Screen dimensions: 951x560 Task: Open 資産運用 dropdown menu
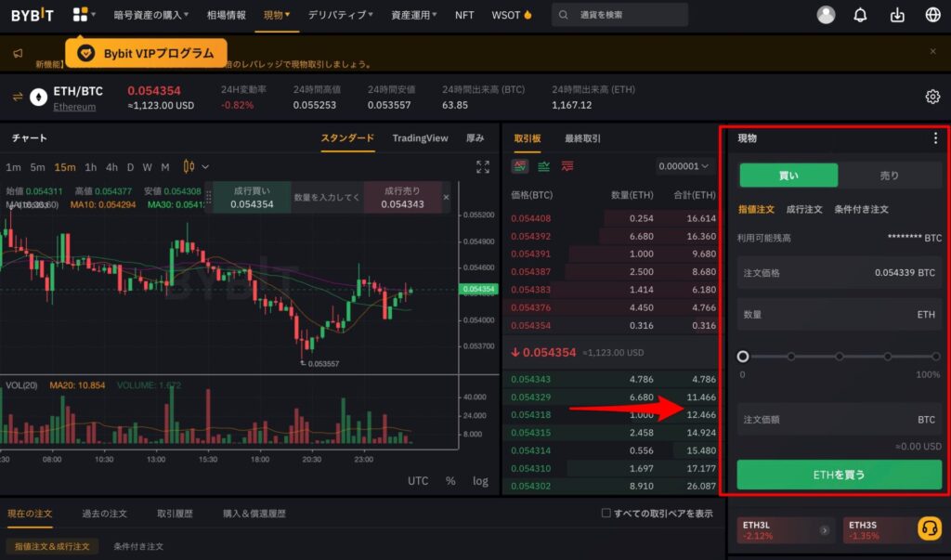click(x=413, y=15)
